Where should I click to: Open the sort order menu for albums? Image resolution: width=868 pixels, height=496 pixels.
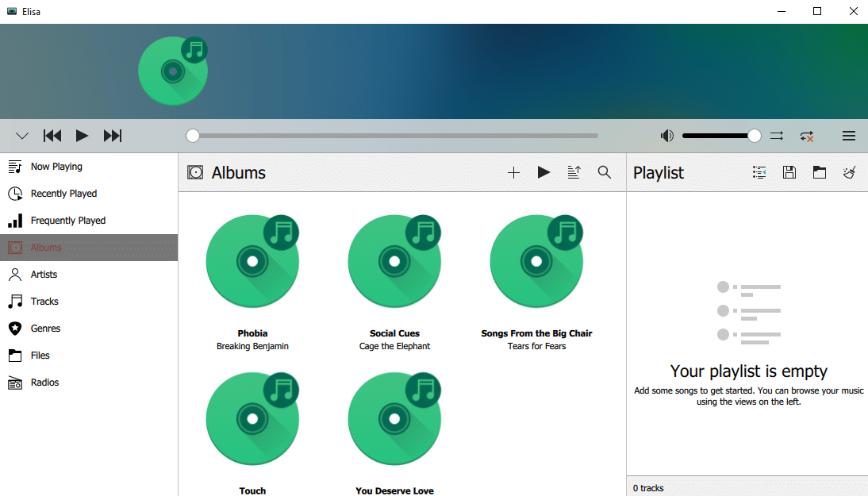[574, 172]
